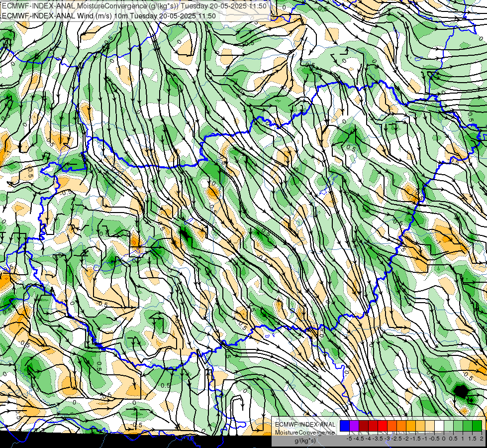Select the light green swatch between 0.5 and 1
Viewport: 487px width, 448px height.
(459, 426)
